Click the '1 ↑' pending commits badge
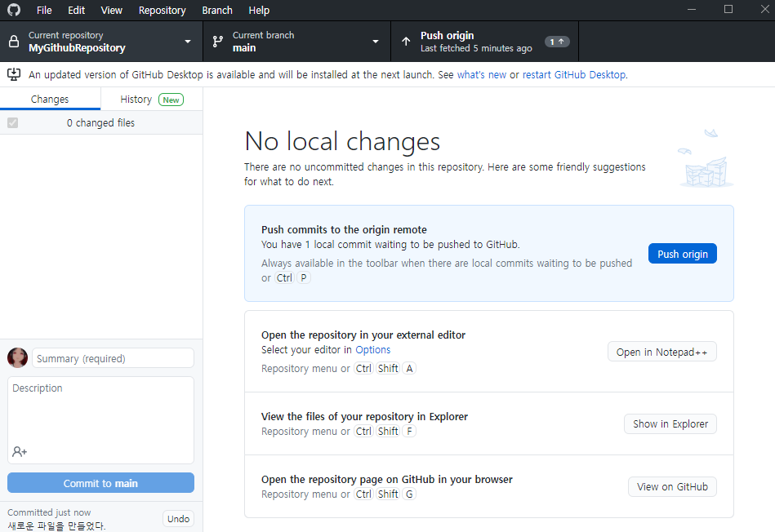Screen dimensions: 775x532 tap(557, 42)
